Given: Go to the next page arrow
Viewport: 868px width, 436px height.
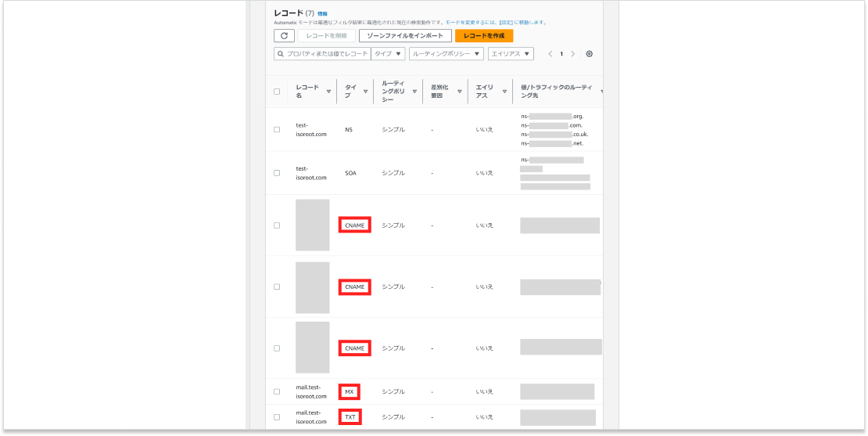Looking at the screenshot, I should [x=572, y=54].
